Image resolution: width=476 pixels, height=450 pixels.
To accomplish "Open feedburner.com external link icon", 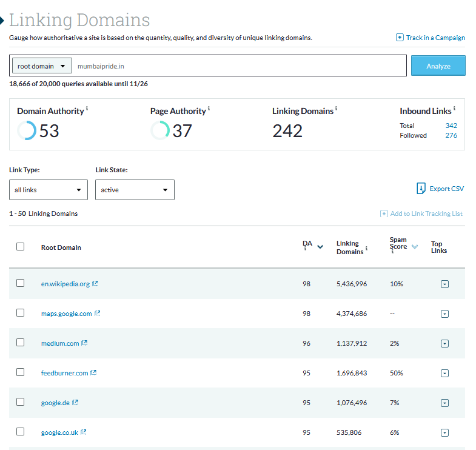I will click(93, 372).
